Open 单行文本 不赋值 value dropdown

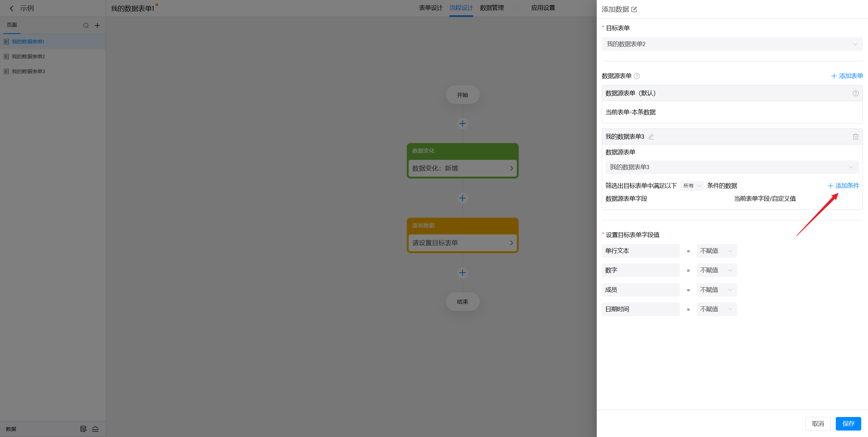[716, 251]
